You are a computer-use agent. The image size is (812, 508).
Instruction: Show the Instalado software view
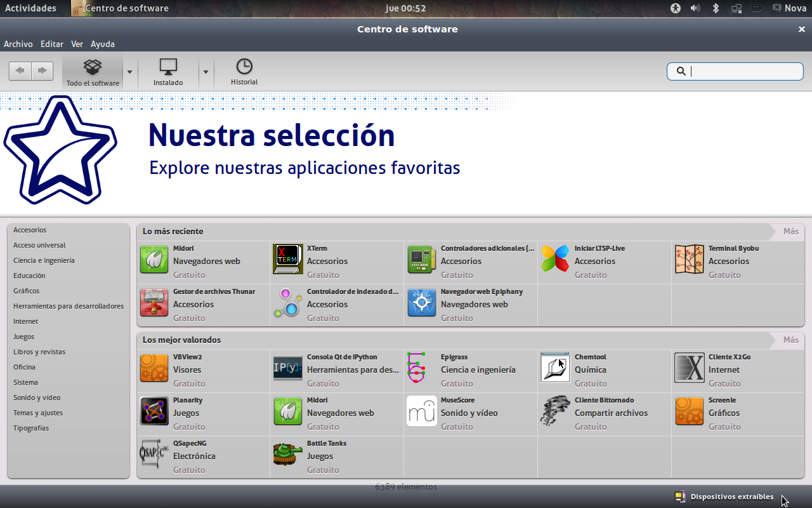click(x=168, y=72)
